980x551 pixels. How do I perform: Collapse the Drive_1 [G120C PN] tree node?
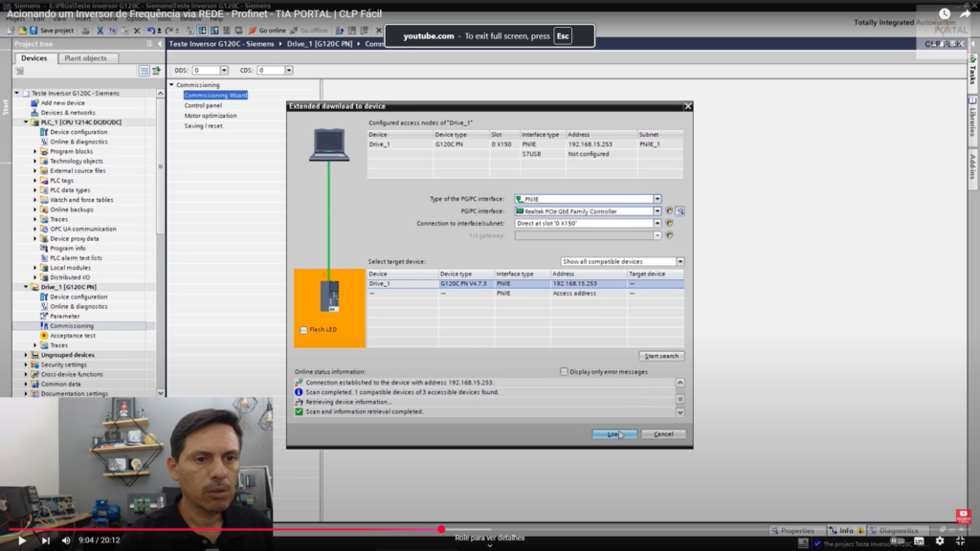(26, 287)
